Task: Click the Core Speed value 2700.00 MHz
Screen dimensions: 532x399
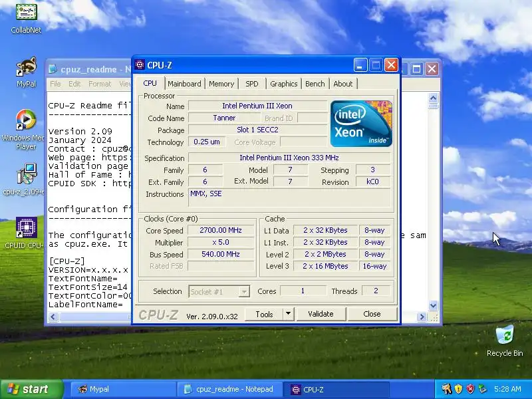Action: coord(221,230)
